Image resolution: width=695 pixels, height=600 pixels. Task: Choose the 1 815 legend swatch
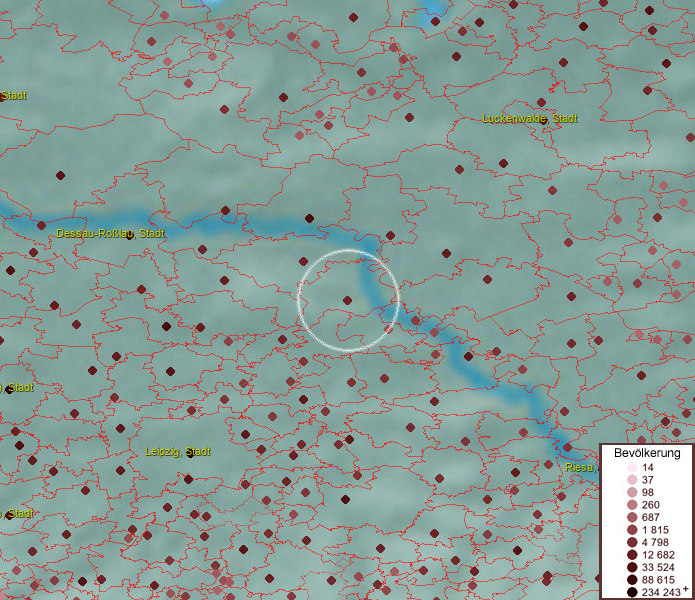[632, 530]
